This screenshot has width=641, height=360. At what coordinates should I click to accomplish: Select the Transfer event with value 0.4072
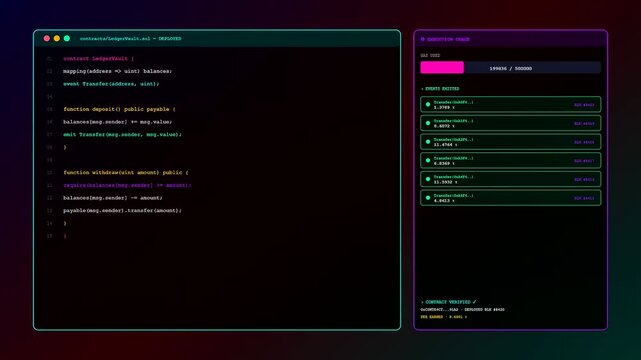point(511,123)
